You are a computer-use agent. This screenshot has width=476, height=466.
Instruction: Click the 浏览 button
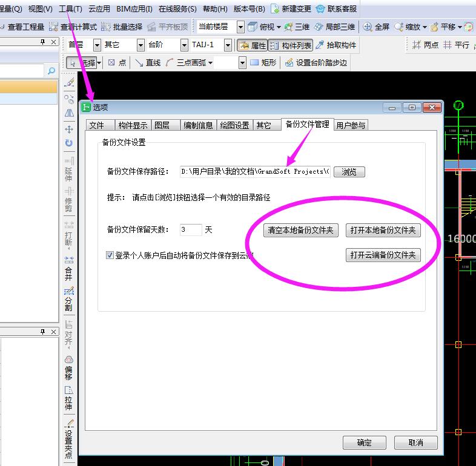click(349, 172)
